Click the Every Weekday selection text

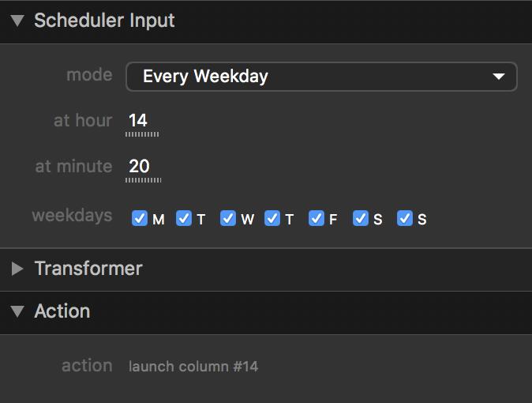tap(205, 77)
